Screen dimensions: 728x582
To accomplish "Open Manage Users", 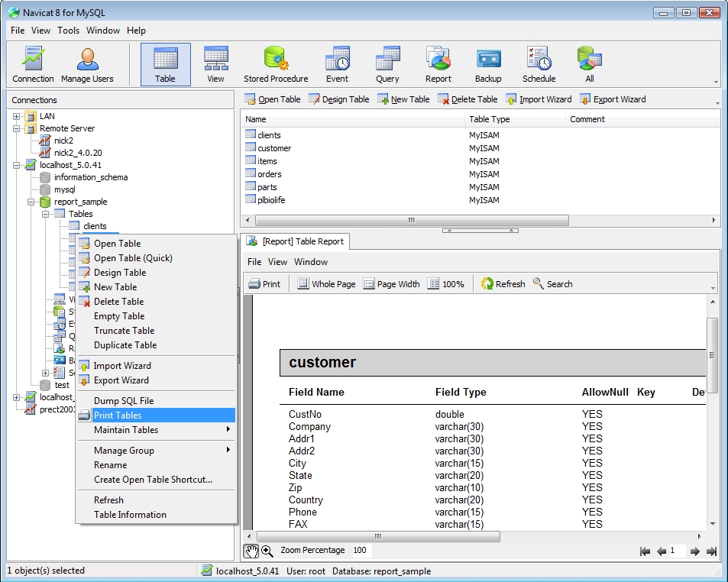I will coord(87,64).
